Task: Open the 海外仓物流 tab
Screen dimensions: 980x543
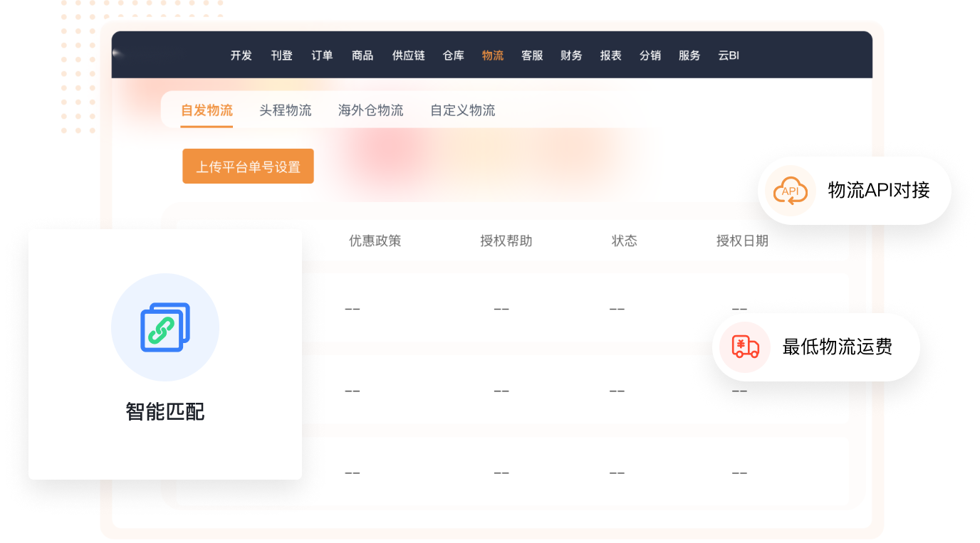Action: pos(370,110)
